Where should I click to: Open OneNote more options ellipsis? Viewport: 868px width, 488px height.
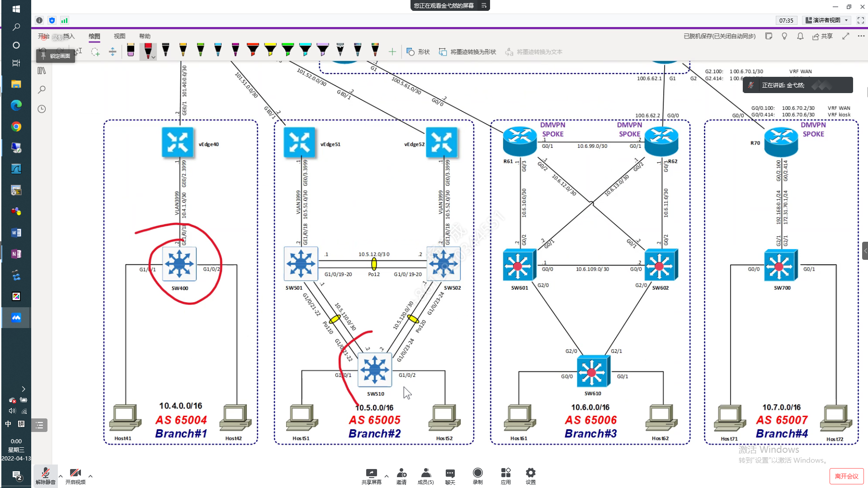point(861,36)
